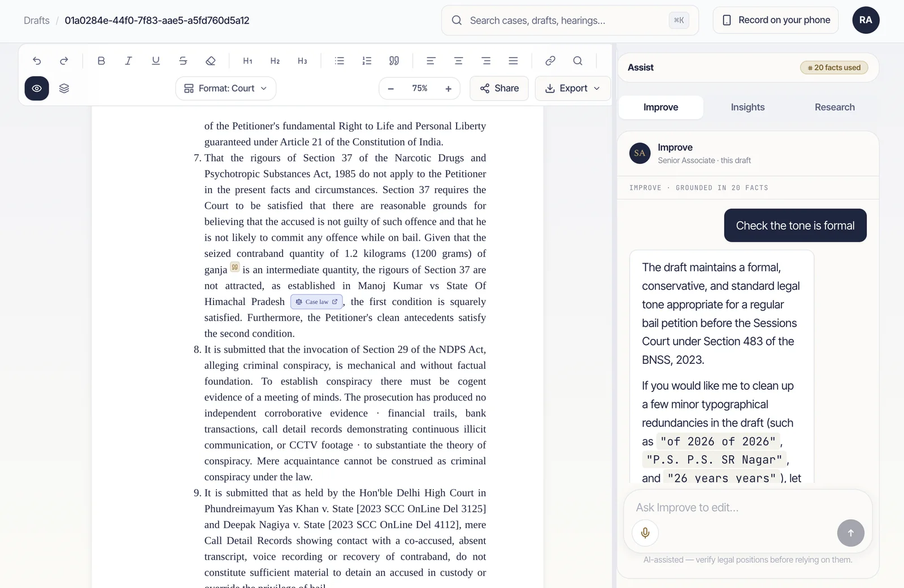Clear formatting with the eraser icon
The image size is (904, 588).
(210, 61)
